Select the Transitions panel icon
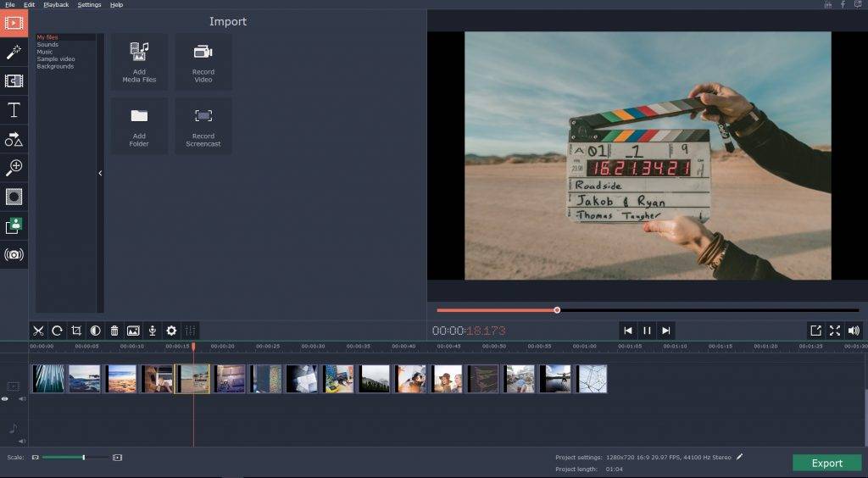The height and width of the screenshot is (478, 868). pyautogui.click(x=14, y=81)
